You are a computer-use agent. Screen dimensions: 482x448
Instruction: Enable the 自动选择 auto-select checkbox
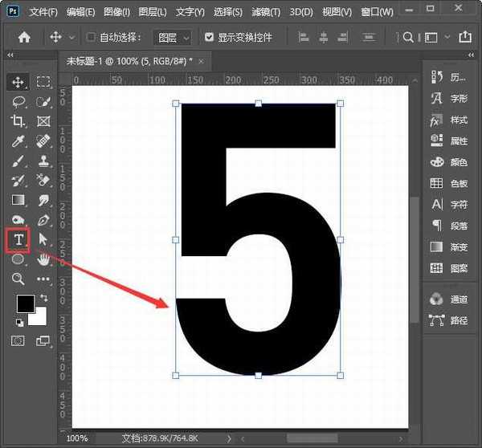pyautogui.click(x=91, y=37)
